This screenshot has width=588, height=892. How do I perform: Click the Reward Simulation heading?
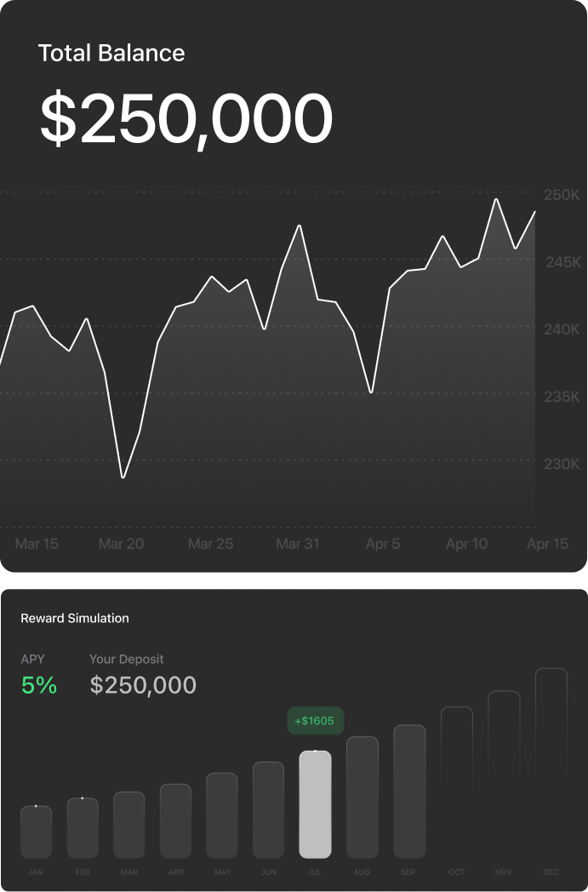(x=75, y=618)
